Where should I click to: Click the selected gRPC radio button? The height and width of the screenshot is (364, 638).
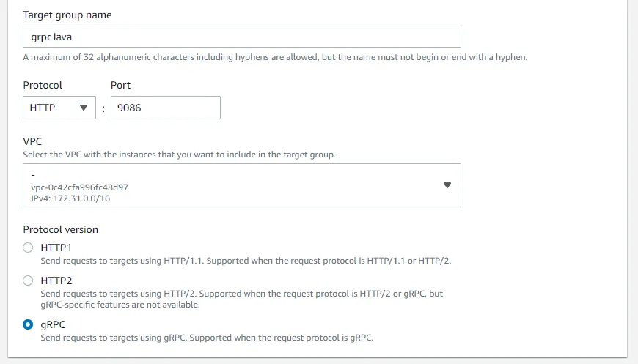(29, 324)
